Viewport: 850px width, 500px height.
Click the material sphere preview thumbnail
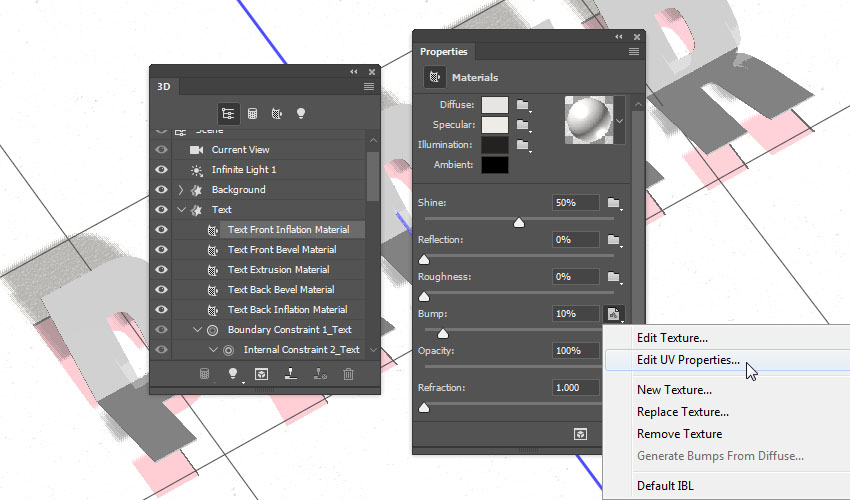click(x=589, y=120)
